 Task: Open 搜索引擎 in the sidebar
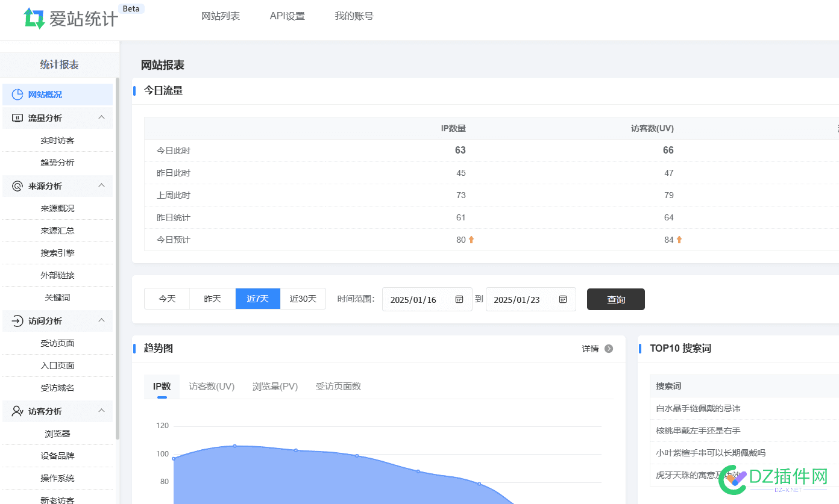click(x=57, y=253)
